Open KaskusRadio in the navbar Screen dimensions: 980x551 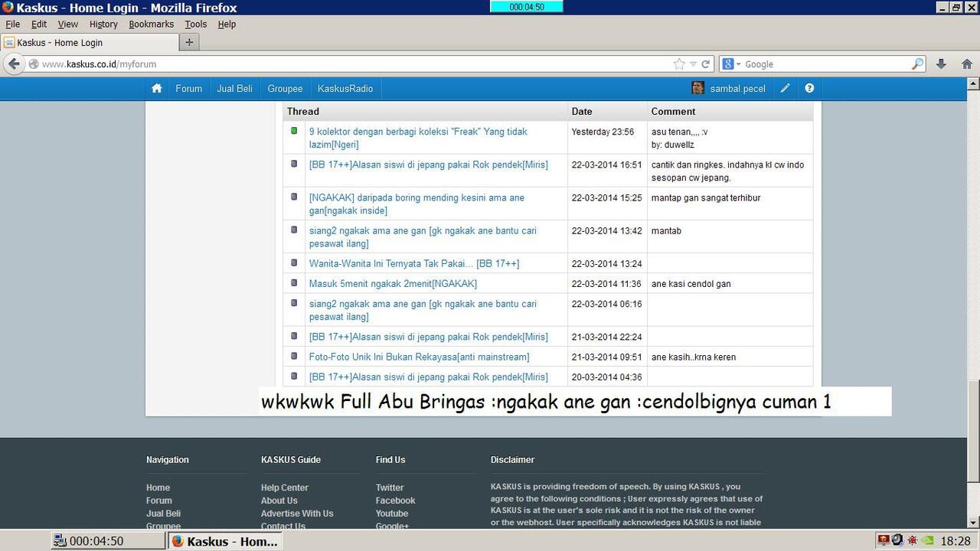coord(345,88)
